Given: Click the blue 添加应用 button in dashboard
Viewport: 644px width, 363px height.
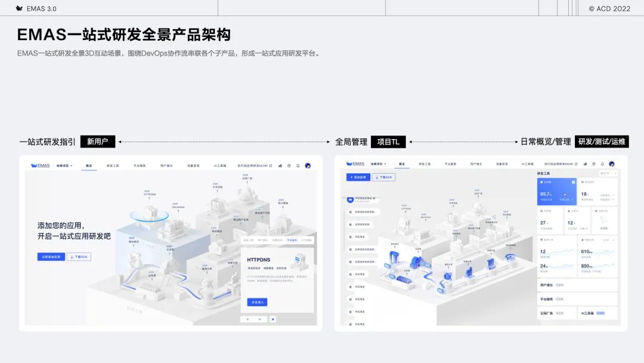Looking at the screenshot, I should [358, 177].
